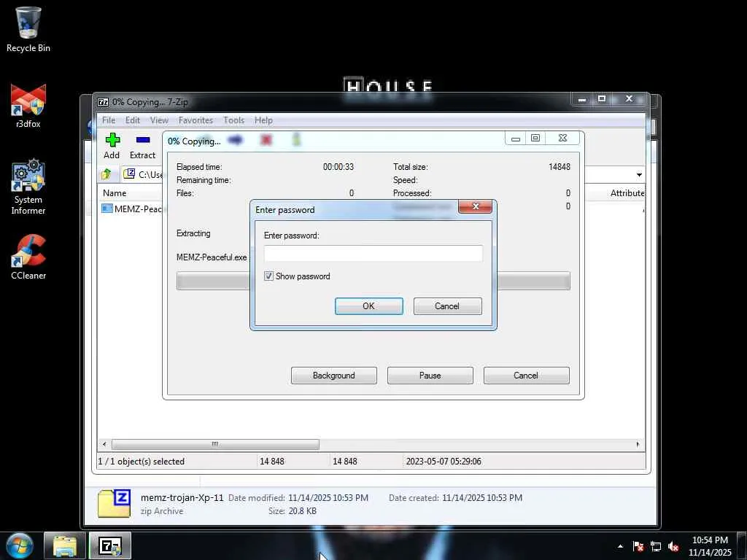Click the MEMZ-Peaceful.exe extracting filename
Image resolution: width=747 pixels, height=560 pixels.
click(x=212, y=257)
